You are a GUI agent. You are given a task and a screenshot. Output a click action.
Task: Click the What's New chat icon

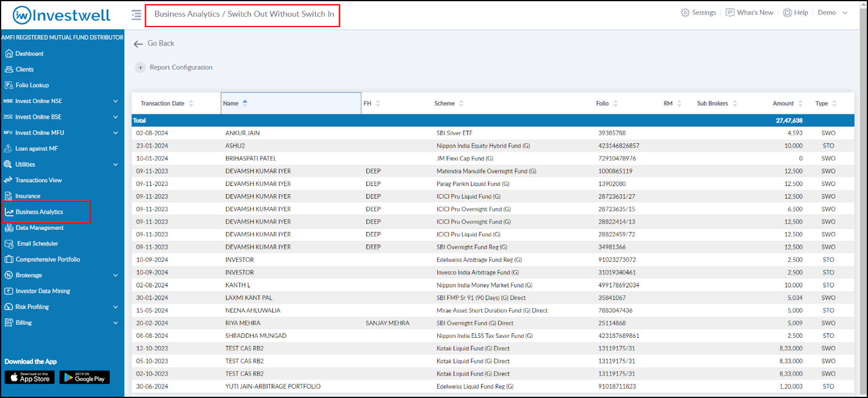730,12
